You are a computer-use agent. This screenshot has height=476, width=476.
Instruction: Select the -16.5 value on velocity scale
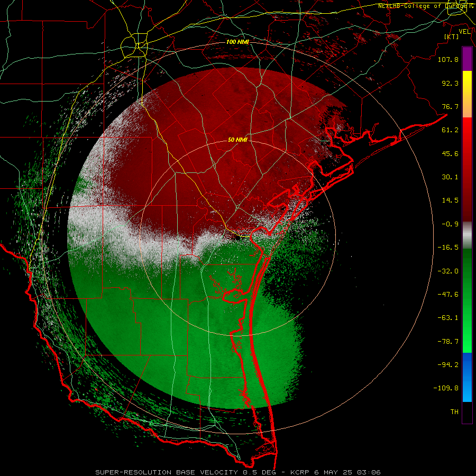(448, 248)
